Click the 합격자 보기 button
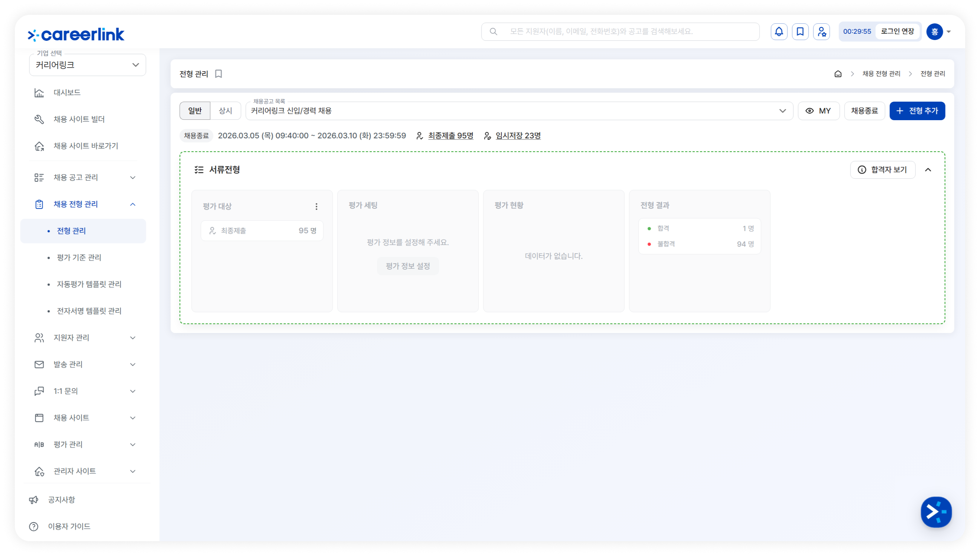980x556 pixels. click(x=883, y=170)
